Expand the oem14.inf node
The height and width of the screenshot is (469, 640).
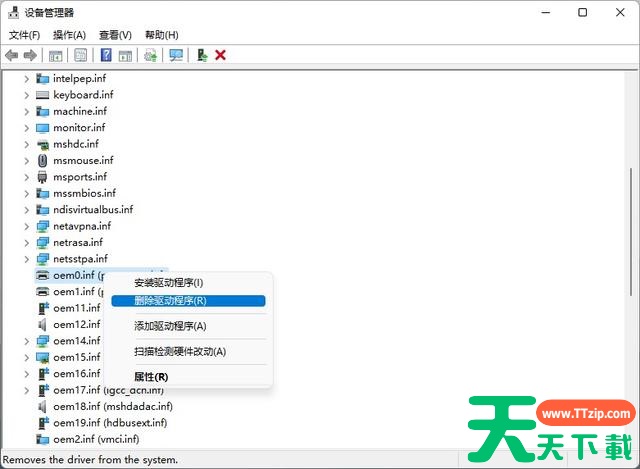tap(27, 341)
